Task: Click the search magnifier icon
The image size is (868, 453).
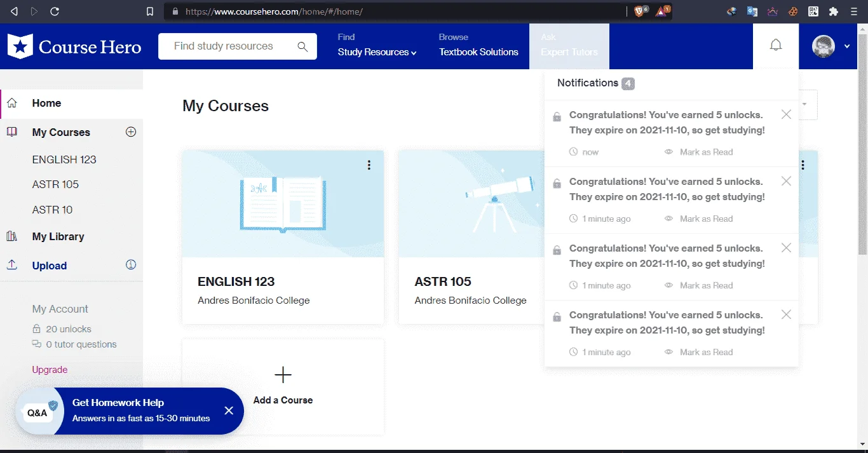Action: coord(302,46)
